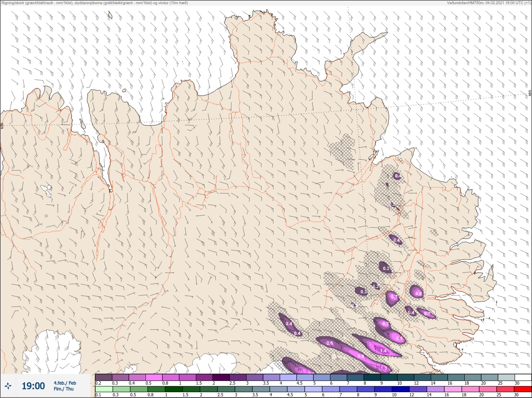The height and width of the screenshot is (398, 532).
Task: Pick upper legend swatch between 0.2 and 0.3
Action: 103,377
